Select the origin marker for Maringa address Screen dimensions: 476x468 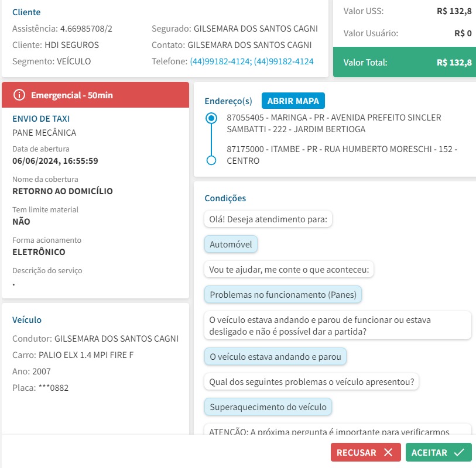pyautogui.click(x=211, y=118)
